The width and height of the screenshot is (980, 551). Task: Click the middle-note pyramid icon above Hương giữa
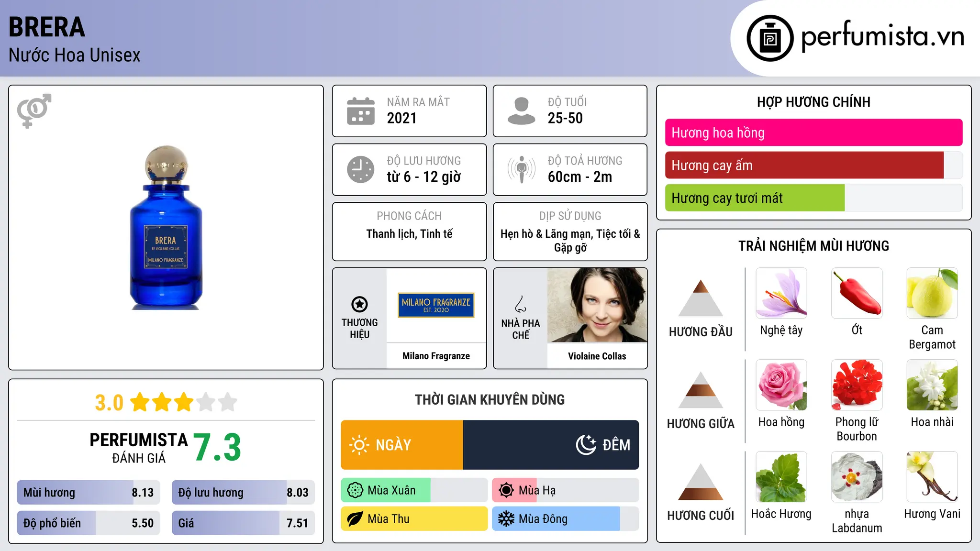point(701,390)
